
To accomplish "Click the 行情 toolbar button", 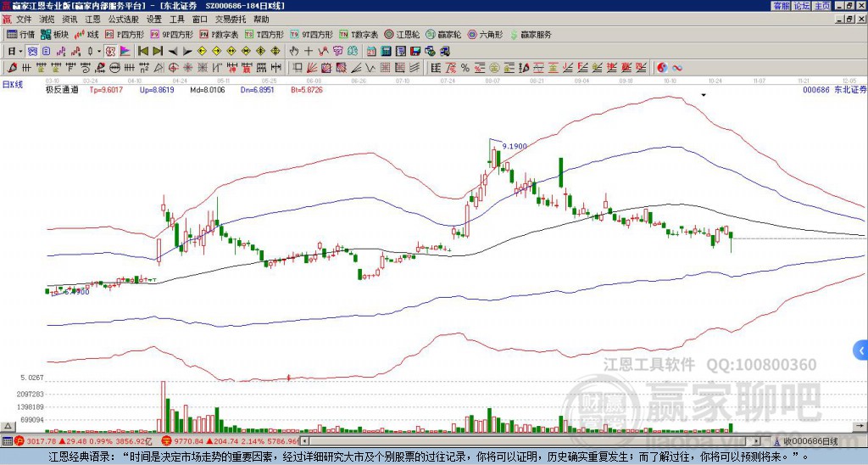I will [x=21, y=34].
